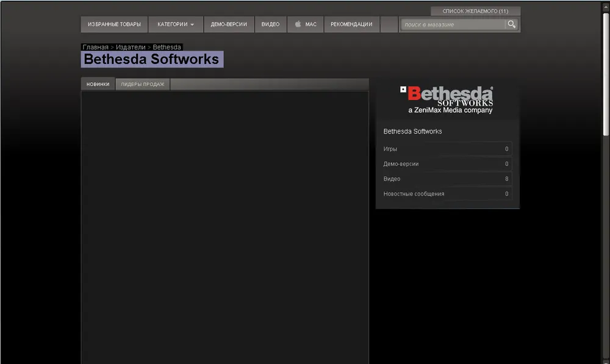This screenshot has width=610, height=364.
Task: Switch to the НОВИНКИ tab
Action: [x=98, y=85]
